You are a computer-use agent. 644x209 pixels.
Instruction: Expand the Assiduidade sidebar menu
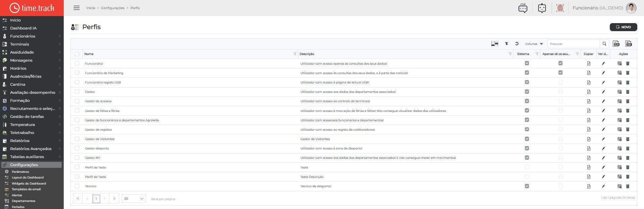(x=32, y=52)
